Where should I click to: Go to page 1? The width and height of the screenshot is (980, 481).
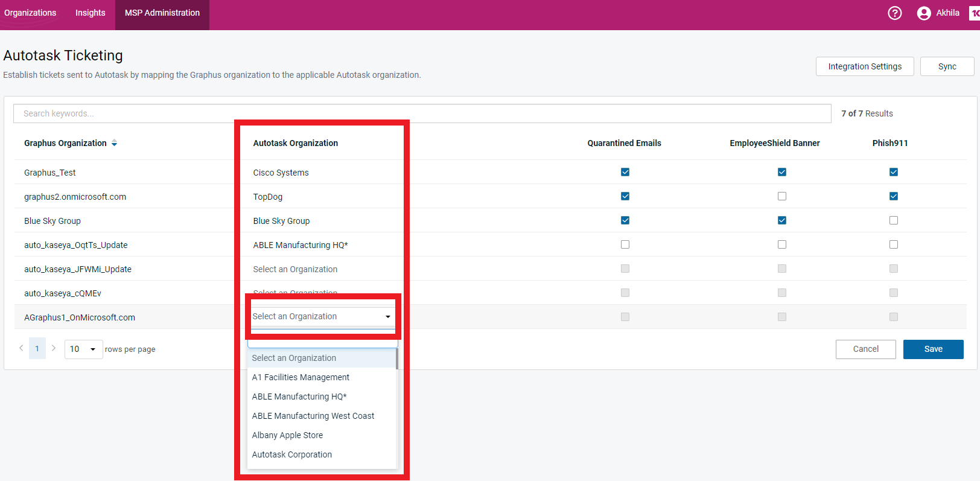(x=37, y=349)
